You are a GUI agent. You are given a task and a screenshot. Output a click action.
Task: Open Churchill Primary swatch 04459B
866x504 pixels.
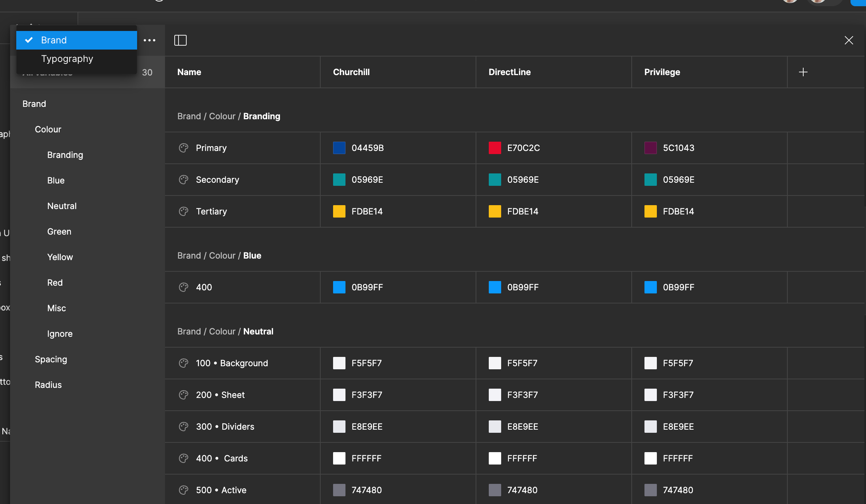(339, 148)
